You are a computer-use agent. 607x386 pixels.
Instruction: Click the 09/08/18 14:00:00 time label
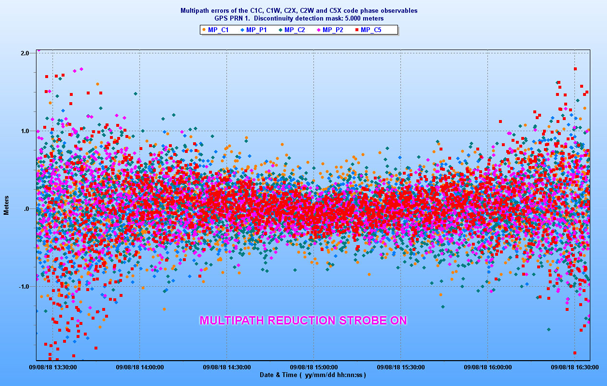[140, 367]
